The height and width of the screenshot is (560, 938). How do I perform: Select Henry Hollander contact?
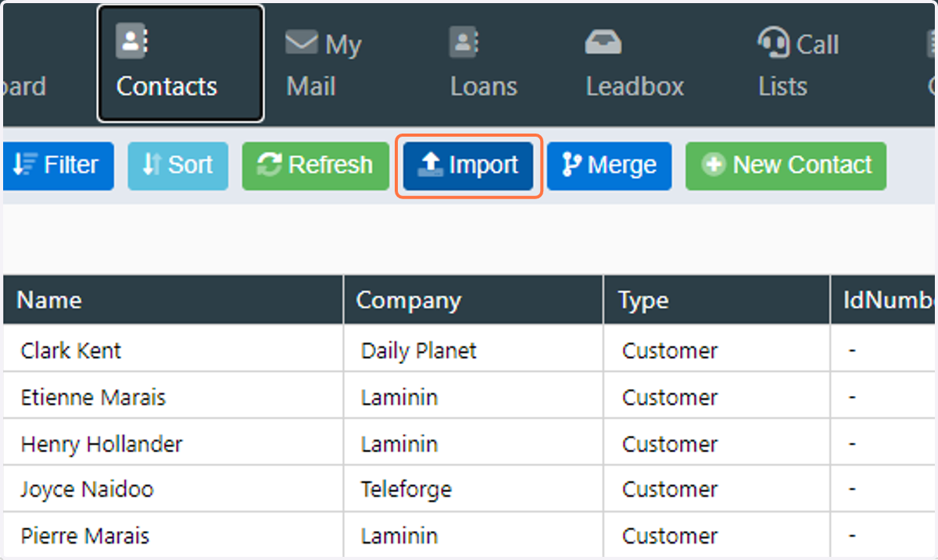point(102,444)
